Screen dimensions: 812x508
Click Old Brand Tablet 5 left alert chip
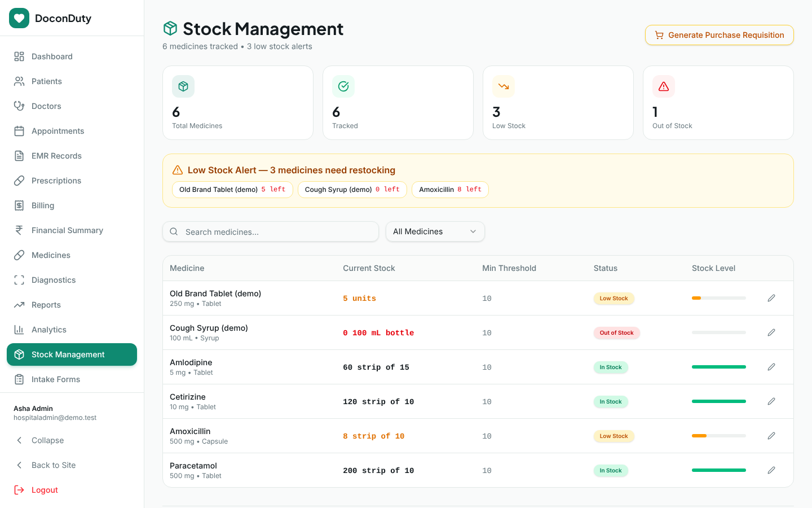click(x=232, y=190)
